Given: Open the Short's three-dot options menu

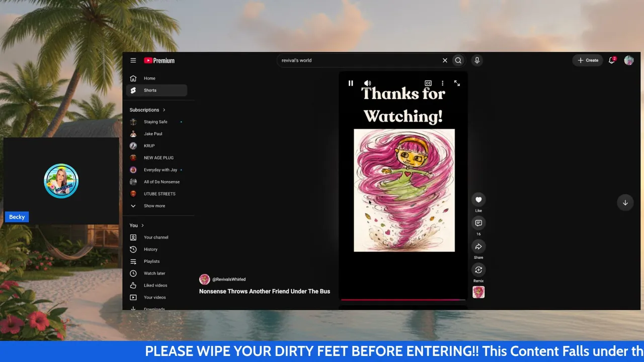Looking at the screenshot, I should click(x=443, y=83).
